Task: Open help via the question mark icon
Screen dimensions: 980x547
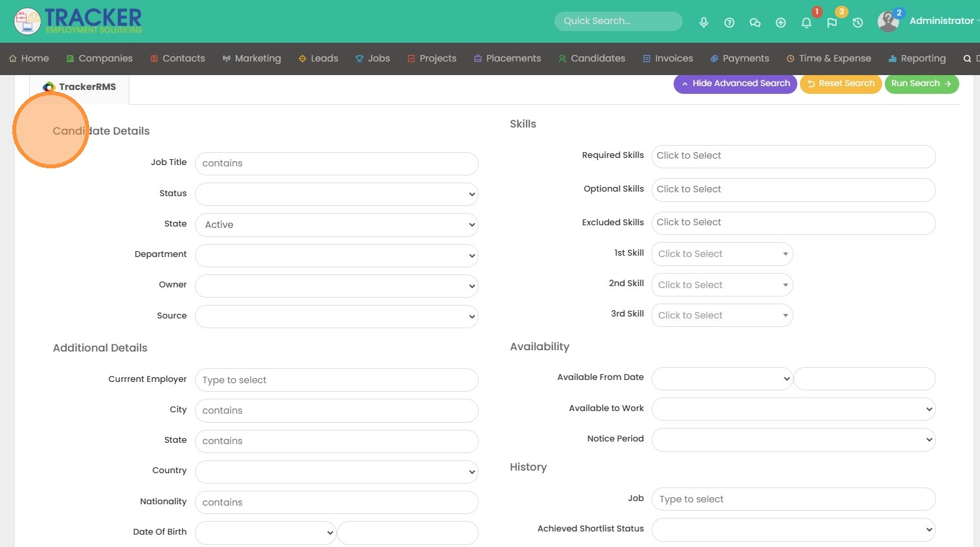Action: point(729,23)
